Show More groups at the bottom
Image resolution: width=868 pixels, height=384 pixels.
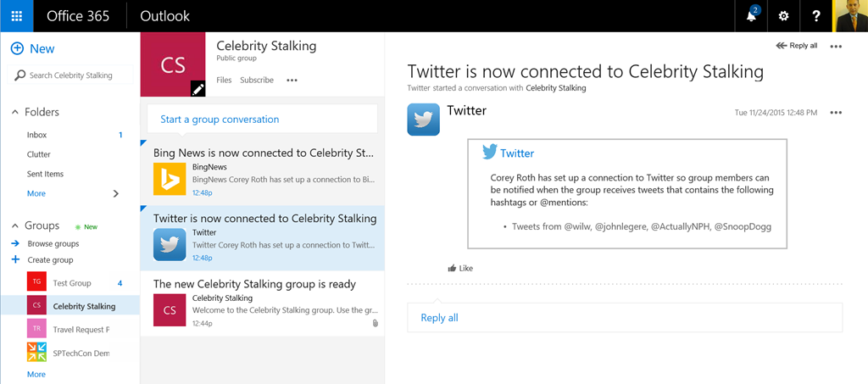(x=36, y=375)
